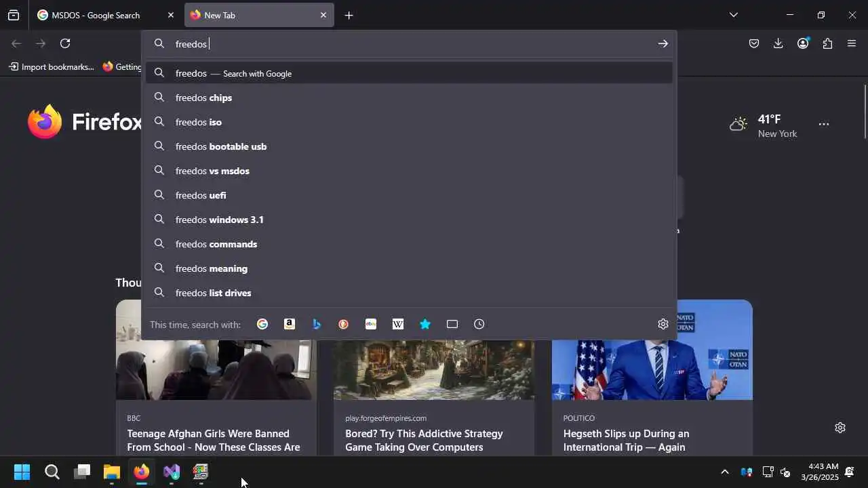Open Firefox application menu
868x488 pixels.
click(852, 43)
